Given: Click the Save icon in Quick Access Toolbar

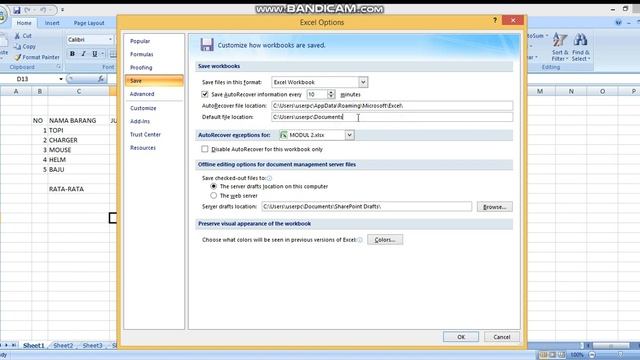Looking at the screenshot, I should [17, 10].
